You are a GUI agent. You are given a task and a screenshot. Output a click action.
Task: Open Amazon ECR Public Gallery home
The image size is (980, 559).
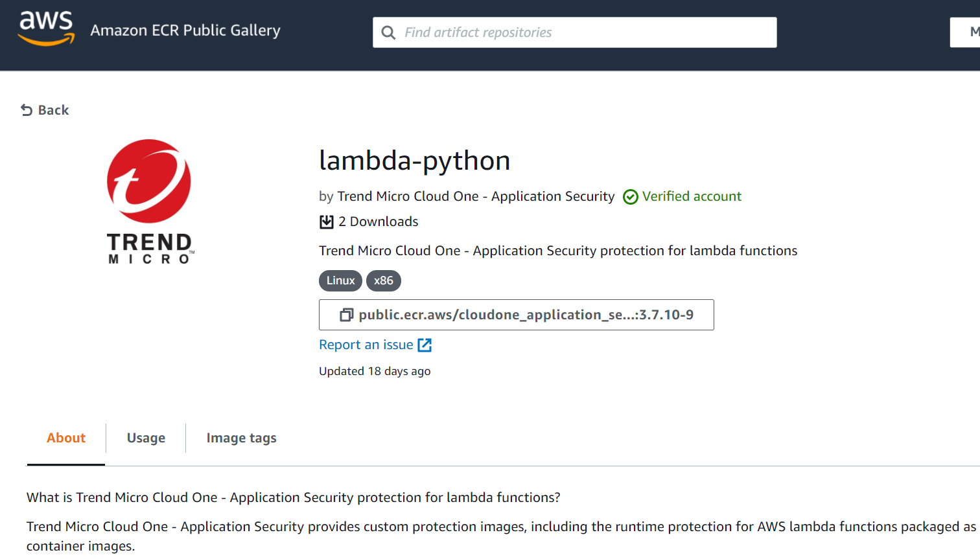click(185, 30)
